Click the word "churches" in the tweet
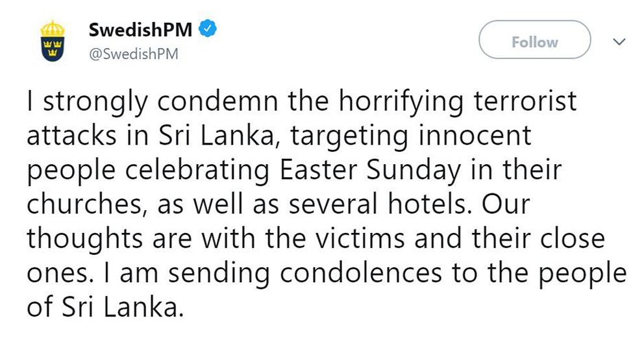This screenshot has height=362, width=644. point(82,206)
